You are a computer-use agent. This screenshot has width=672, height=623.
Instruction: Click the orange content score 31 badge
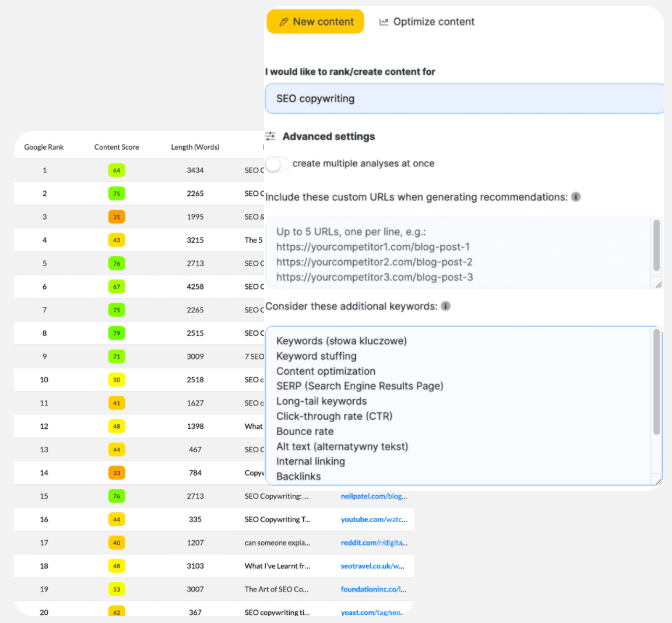[x=117, y=217]
